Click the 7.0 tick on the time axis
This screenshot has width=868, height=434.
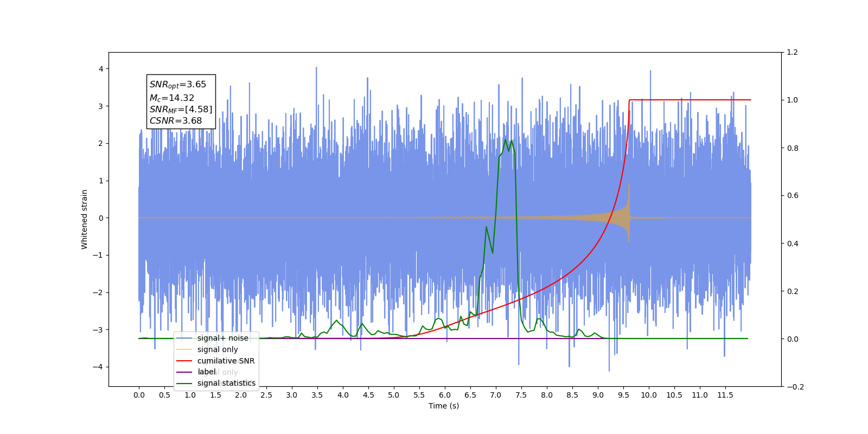coord(496,395)
